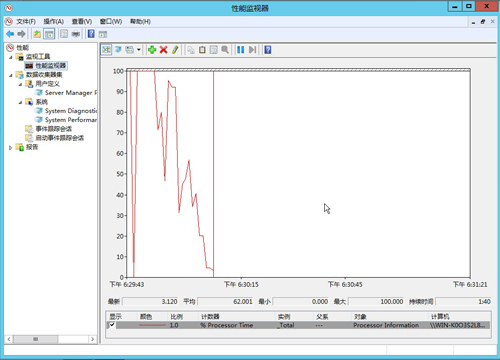Click the Highlight pen icon
The width and height of the screenshot is (500, 360).
pos(175,50)
